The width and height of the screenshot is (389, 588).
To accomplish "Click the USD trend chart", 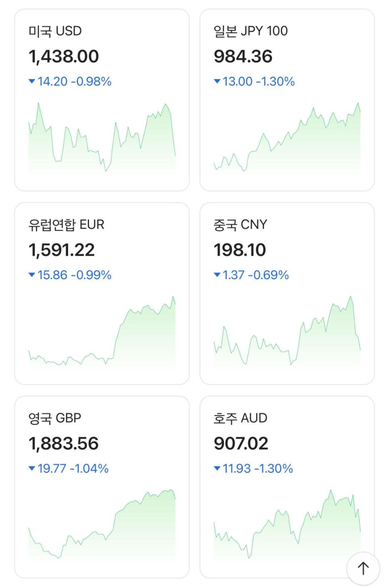I will (102, 139).
